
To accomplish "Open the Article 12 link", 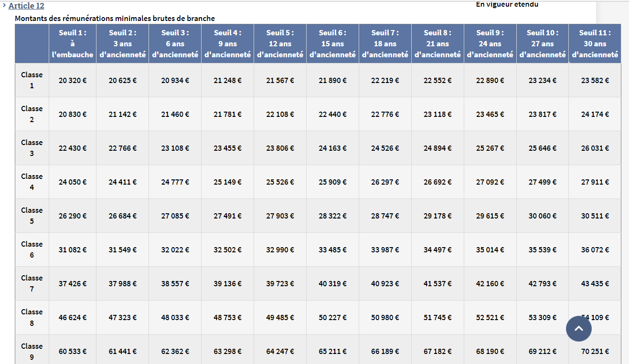I will pos(26,6).
